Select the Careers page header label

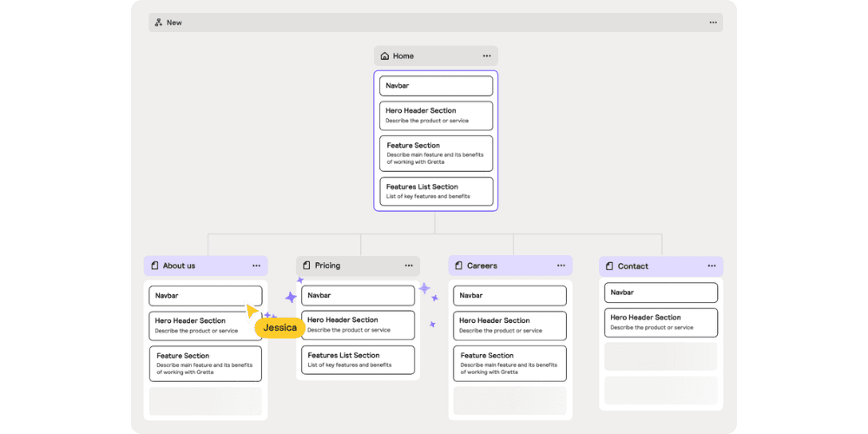click(x=482, y=266)
